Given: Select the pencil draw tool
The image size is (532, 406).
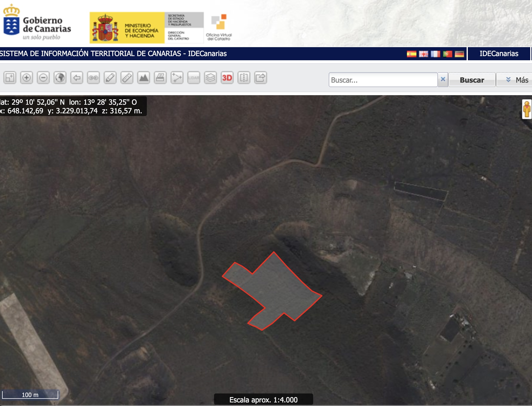Looking at the screenshot, I should tap(110, 78).
